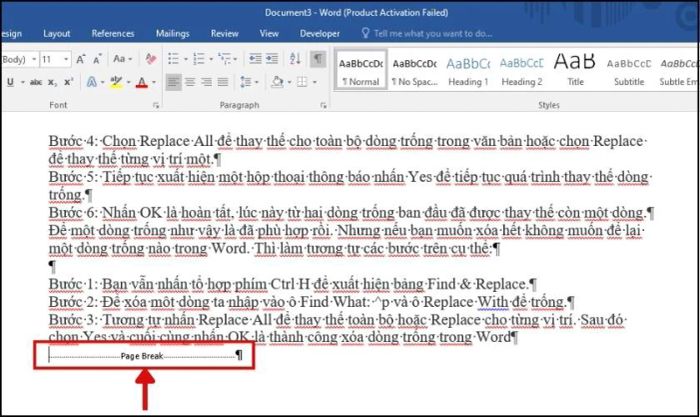The image size is (700, 417).
Task: Apply paragraph shading paint bucket
Action: click(277, 82)
